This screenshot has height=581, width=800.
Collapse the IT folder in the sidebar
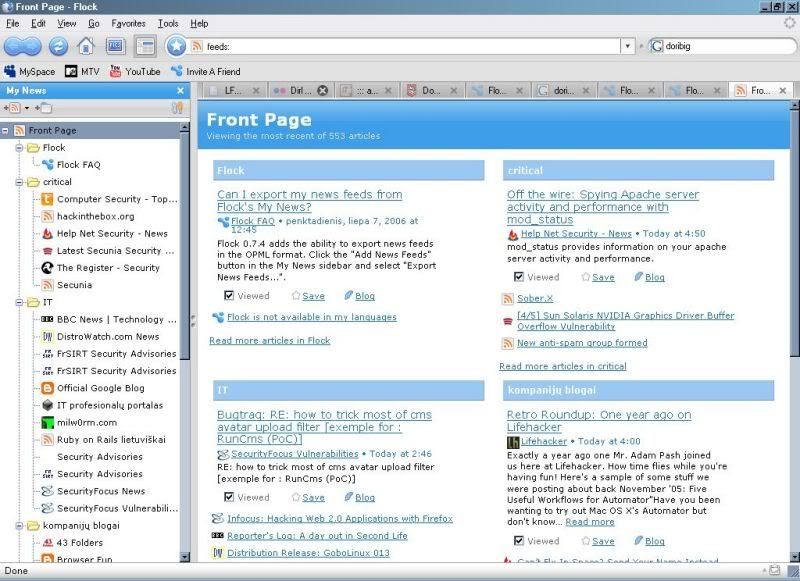19,302
